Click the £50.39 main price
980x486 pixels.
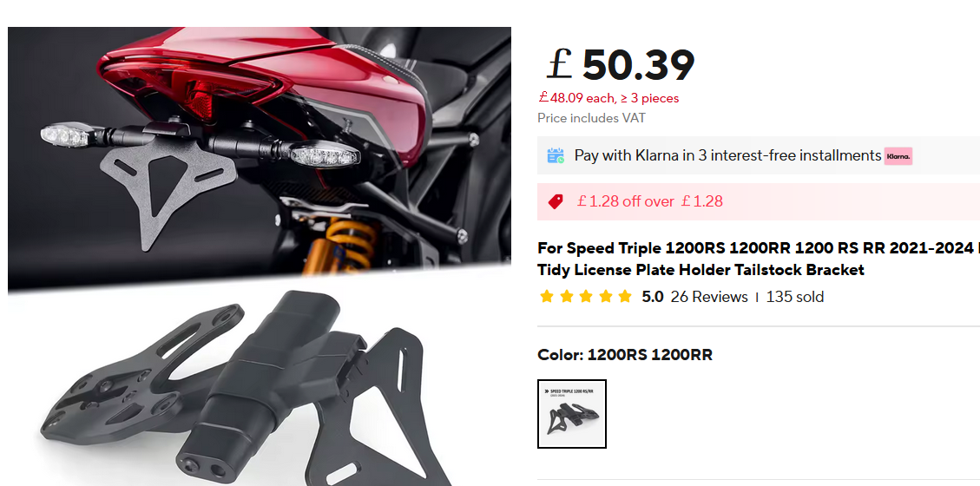click(621, 64)
